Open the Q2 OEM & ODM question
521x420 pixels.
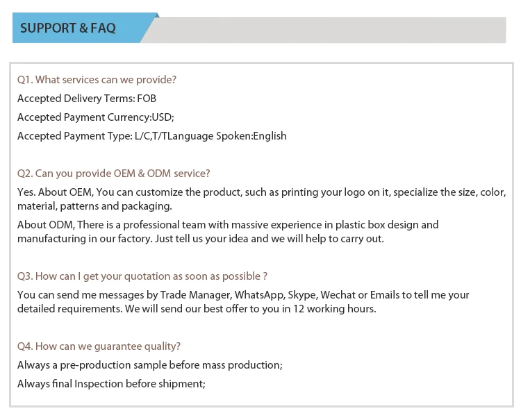click(x=113, y=174)
